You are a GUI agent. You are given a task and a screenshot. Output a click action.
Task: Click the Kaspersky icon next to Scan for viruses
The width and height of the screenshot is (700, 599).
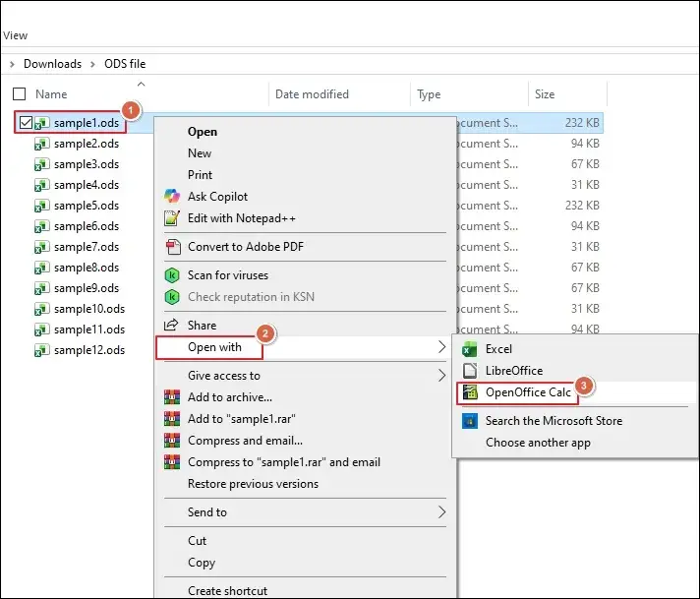172,275
